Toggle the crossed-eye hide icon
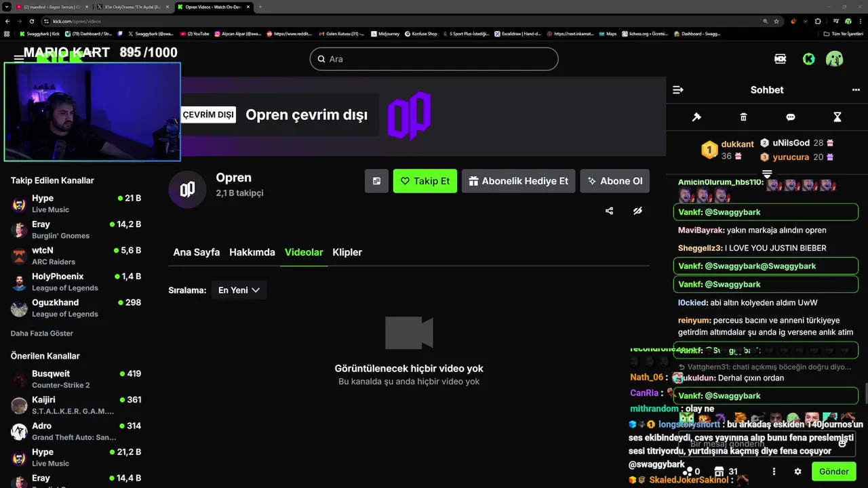The width and height of the screenshot is (868, 488). click(x=637, y=211)
